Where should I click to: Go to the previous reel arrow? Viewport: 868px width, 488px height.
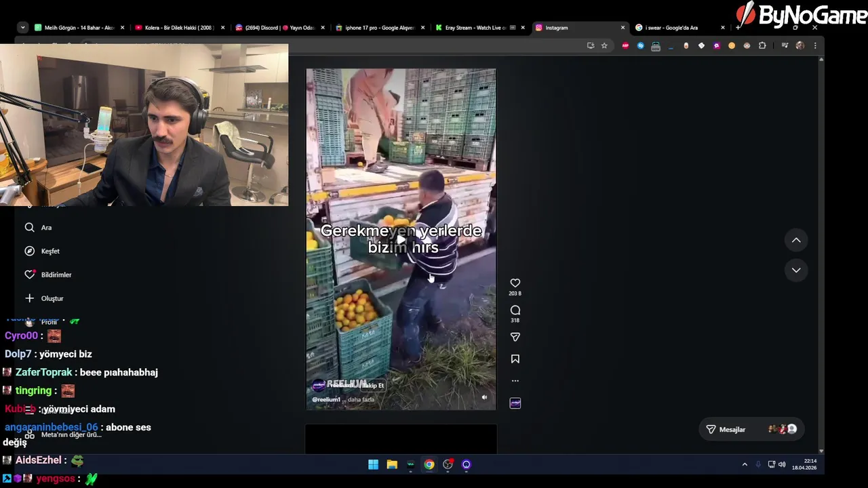[796, 240]
